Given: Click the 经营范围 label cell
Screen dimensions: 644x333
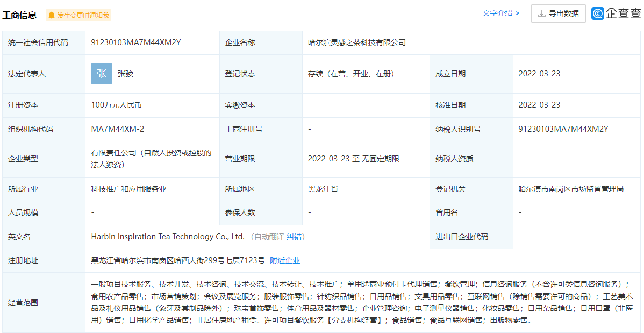Looking at the screenshot, I should pos(44,302).
